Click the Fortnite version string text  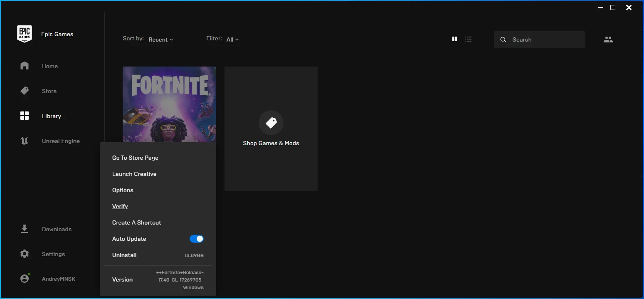(180, 280)
